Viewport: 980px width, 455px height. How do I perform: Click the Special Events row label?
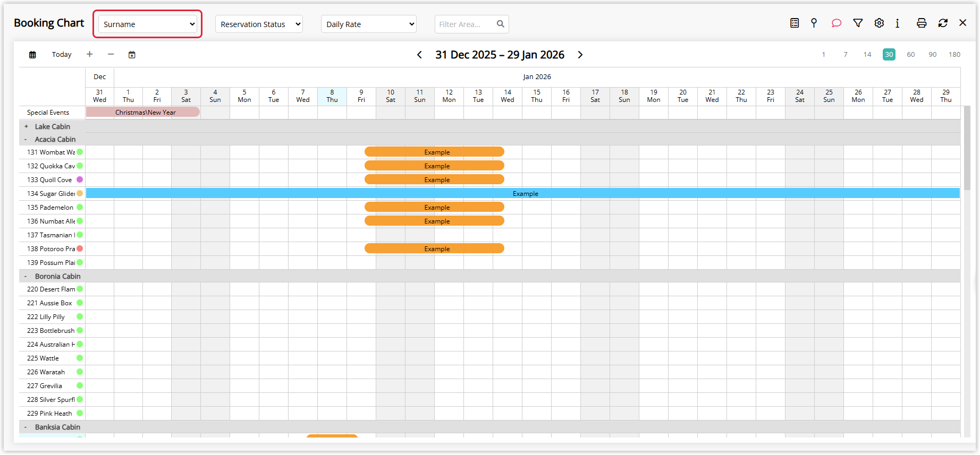point(48,112)
